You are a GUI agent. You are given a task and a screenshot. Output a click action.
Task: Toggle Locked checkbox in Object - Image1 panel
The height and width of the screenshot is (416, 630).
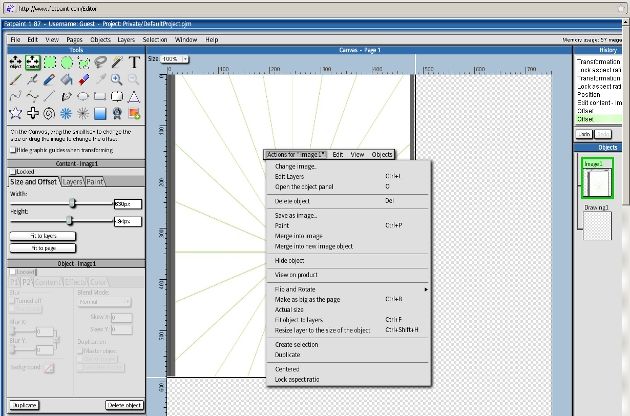pyautogui.click(x=13, y=272)
